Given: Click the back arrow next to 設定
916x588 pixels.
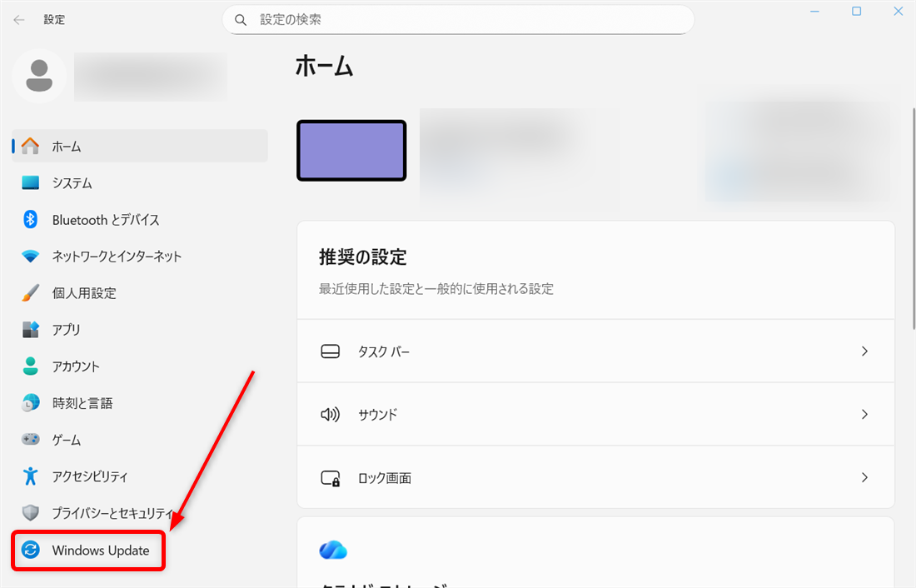Looking at the screenshot, I should click(18, 19).
